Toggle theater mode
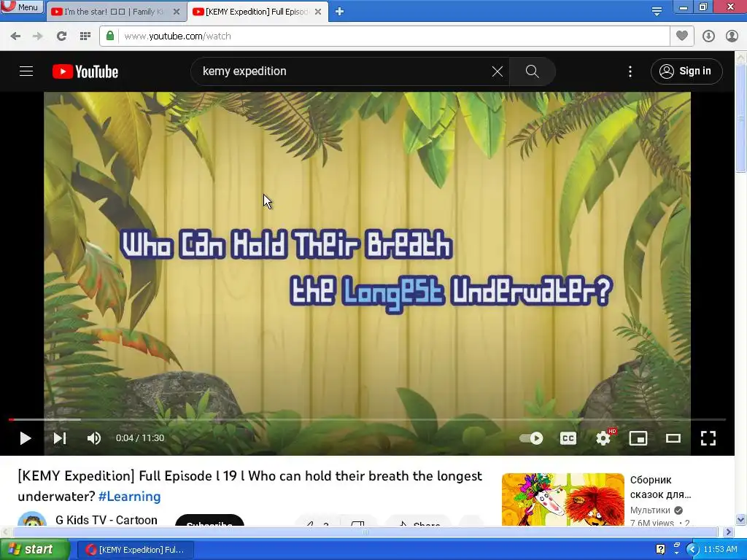This screenshot has height=560, width=747. coord(673,438)
